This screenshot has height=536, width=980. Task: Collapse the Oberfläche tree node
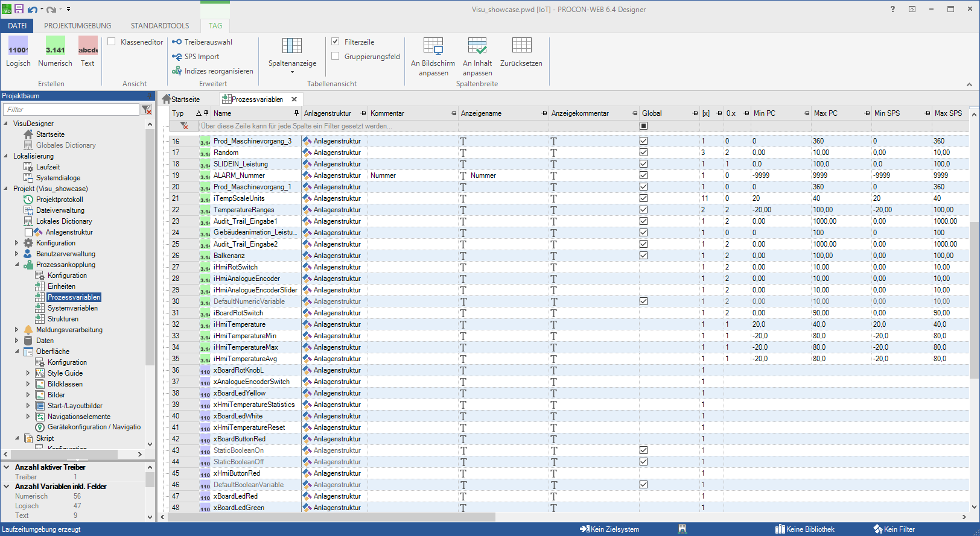coord(17,352)
